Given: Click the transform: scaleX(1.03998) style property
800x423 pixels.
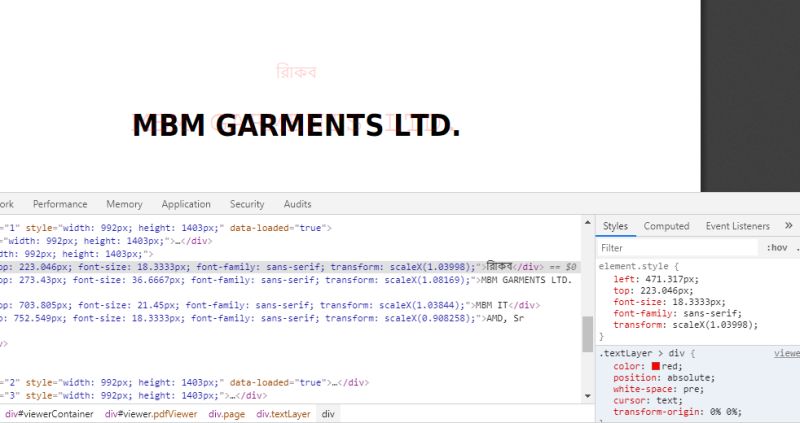Looking at the screenshot, I should pyautogui.click(x=686, y=325).
